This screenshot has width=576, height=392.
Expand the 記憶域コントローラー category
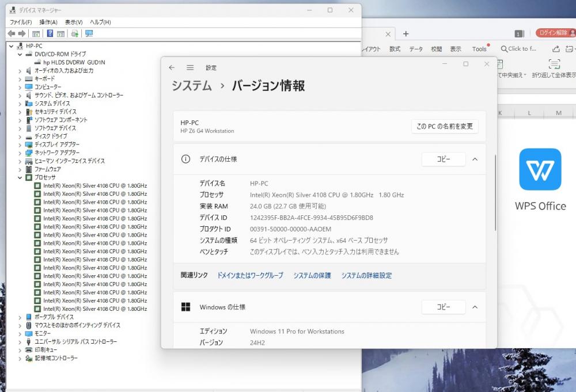pos(20,358)
